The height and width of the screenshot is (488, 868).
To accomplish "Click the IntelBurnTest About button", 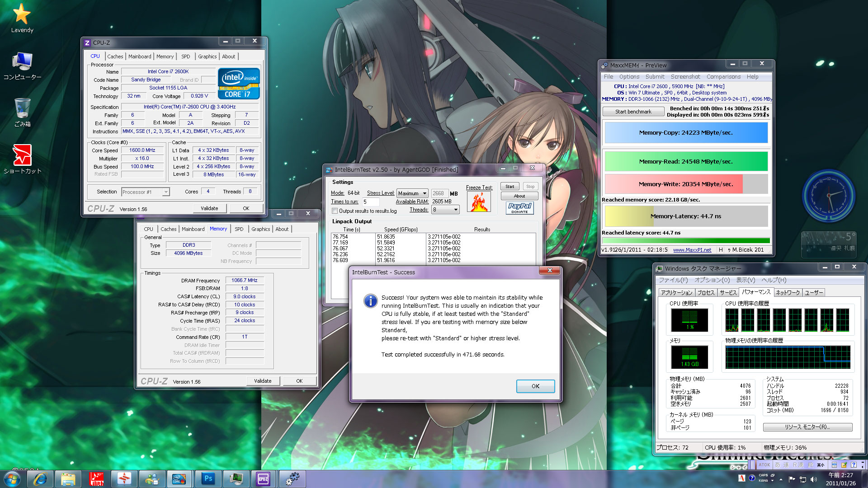I will (x=519, y=196).
